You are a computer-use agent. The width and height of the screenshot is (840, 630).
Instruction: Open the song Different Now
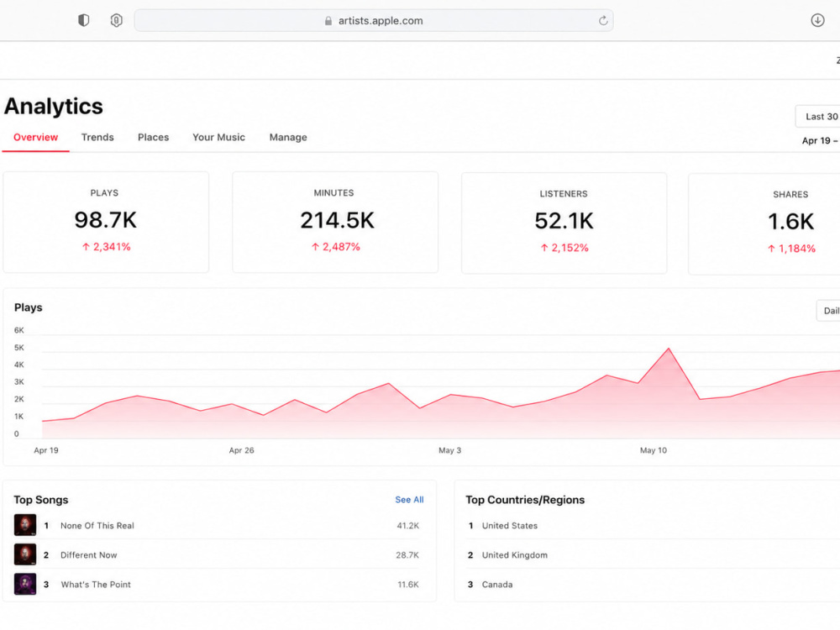click(89, 555)
